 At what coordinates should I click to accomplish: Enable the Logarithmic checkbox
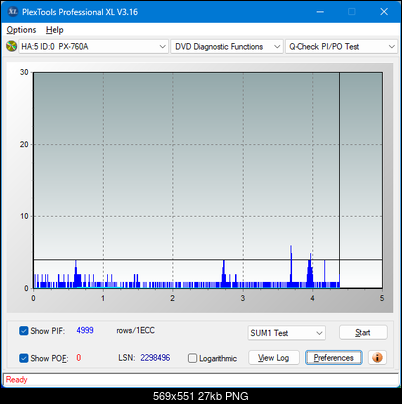[192, 358]
